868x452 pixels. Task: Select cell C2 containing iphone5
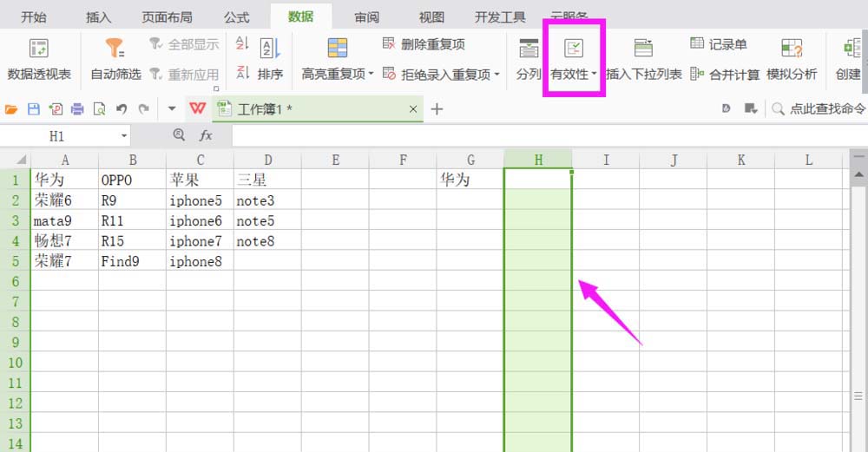point(200,200)
